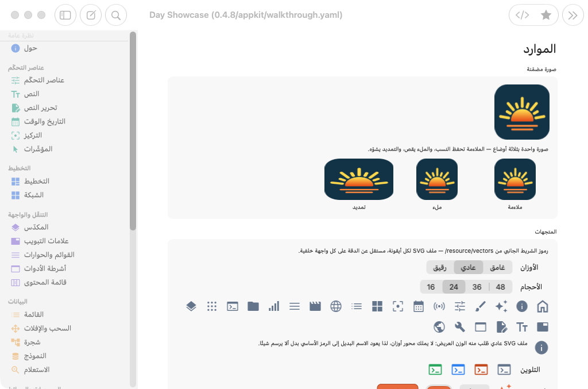Click the green tinted terminal icon

tap(435, 370)
